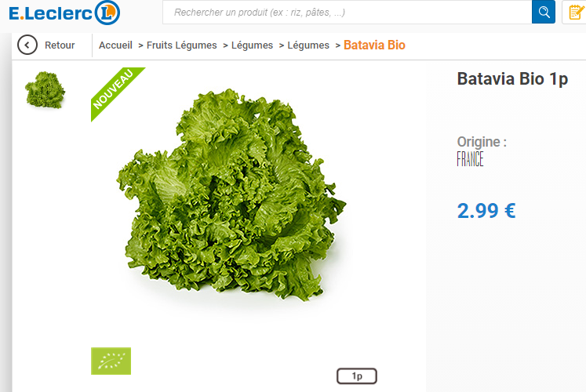586x392 pixels.
Task: Click the Batavia Bio 1p product title
Action: point(512,79)
